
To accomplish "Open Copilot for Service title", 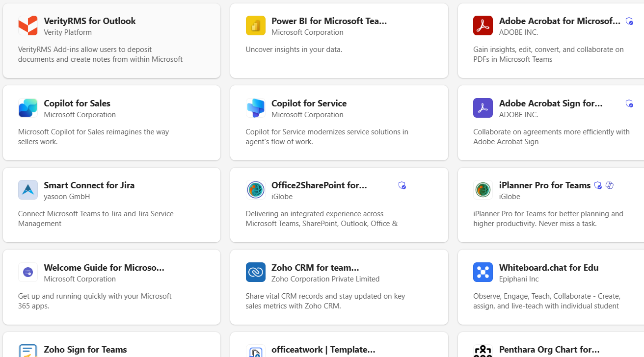I will (309, 103).
